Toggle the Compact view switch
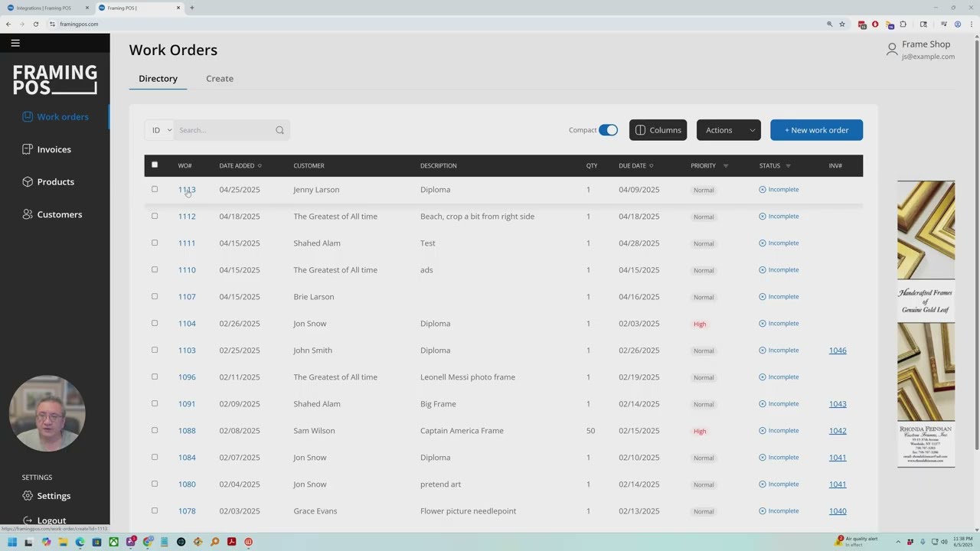Screen dimensions: 980x551 point(608,130)
